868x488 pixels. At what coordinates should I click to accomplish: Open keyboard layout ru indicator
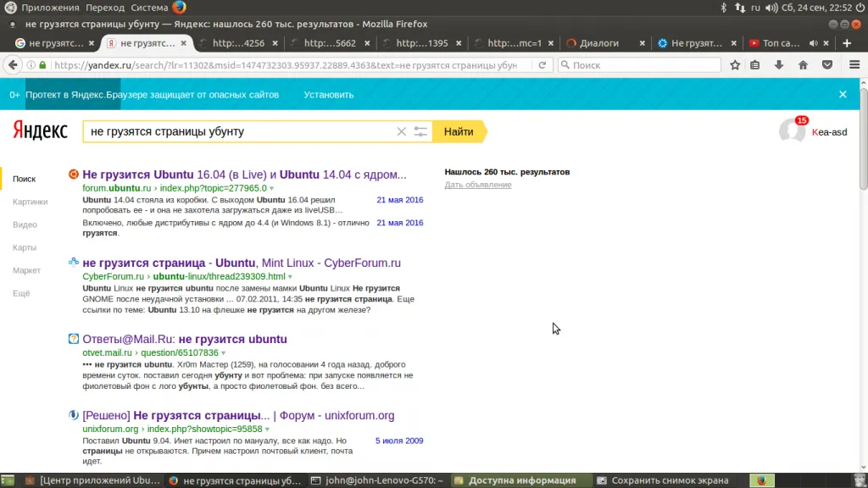pos(755,7)
